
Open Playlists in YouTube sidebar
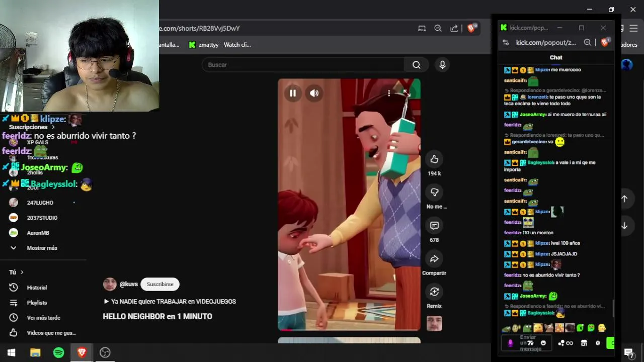point(37,303)
